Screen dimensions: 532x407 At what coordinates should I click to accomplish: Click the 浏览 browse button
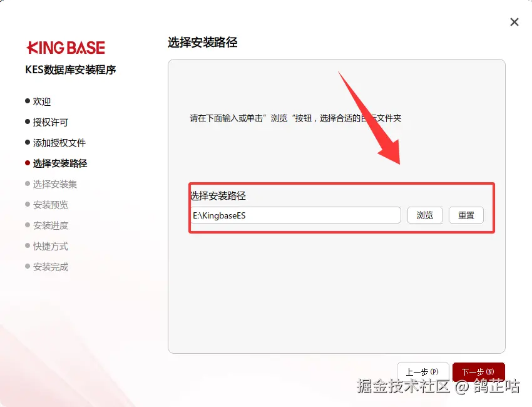[x=425, y=215]
